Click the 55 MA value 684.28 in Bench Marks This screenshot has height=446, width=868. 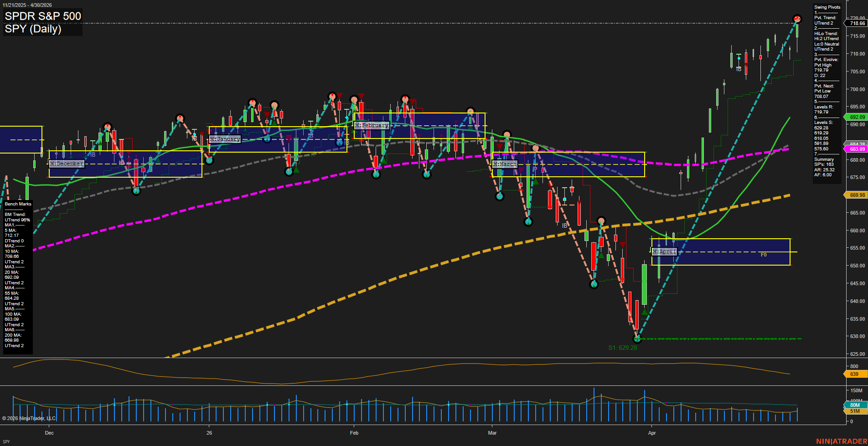(x=12, y=298)
